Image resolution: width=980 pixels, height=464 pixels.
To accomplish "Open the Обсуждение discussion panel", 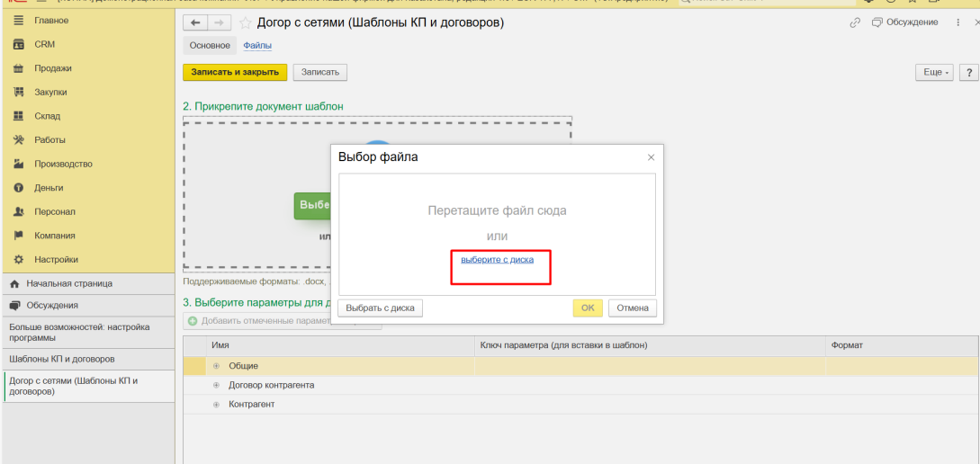I will pyautogui.click(x=905, y=22).
